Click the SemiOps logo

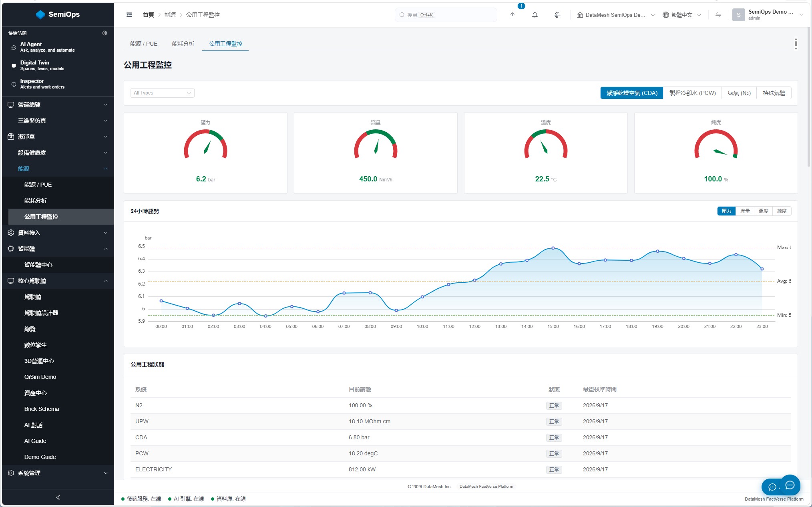(58, 14)
